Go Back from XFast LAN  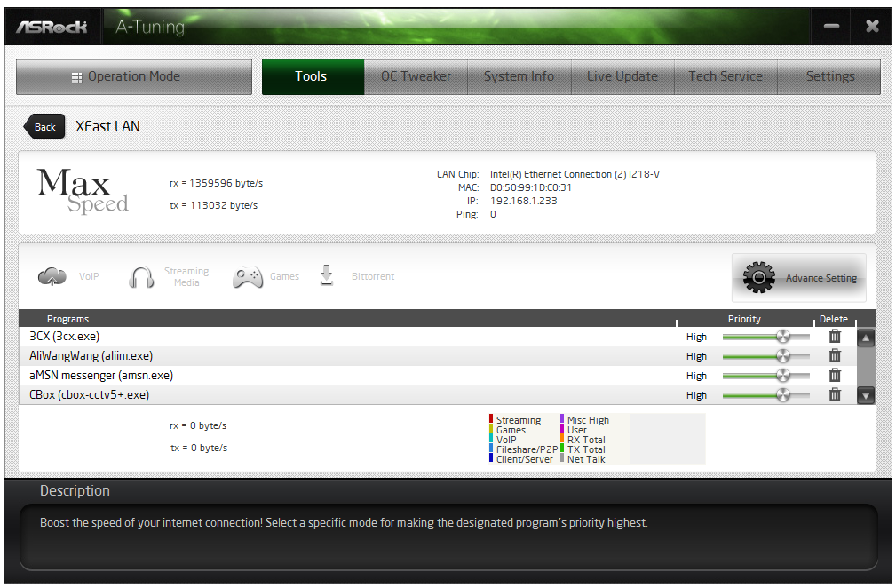[x=44, y=127]
